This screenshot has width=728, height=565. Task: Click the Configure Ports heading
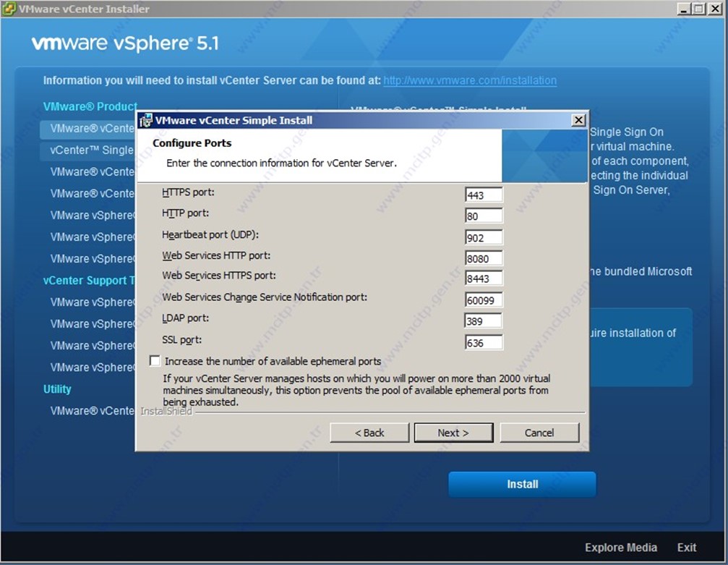[192, 143]
